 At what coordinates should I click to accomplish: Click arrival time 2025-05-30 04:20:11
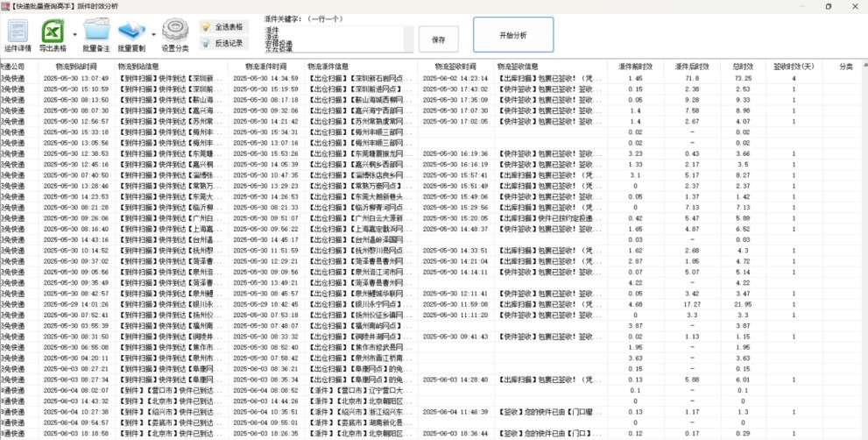pos(76,358)
